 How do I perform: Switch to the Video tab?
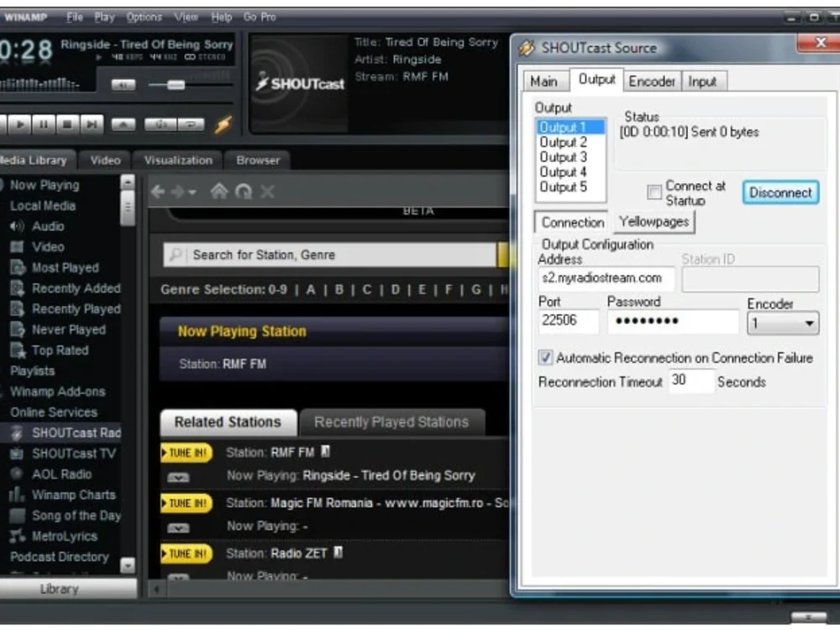[x=105, y=160]
